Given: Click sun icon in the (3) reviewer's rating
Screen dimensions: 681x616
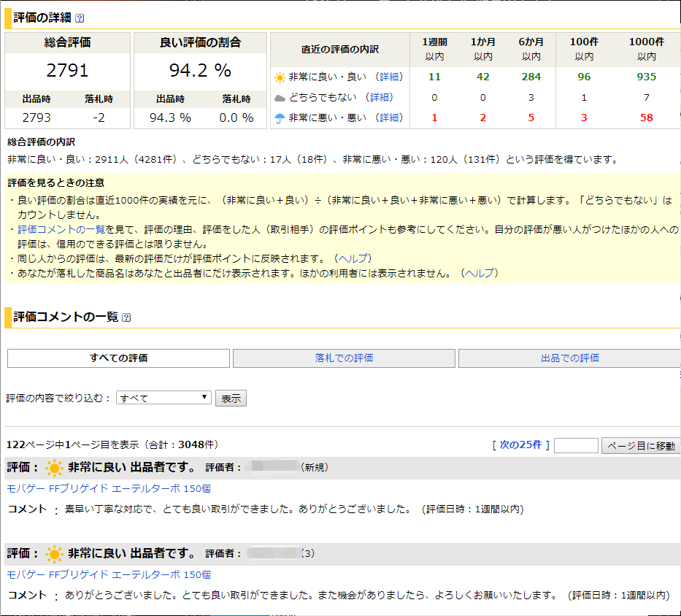Looking at the screenshot, I should 54,554.
